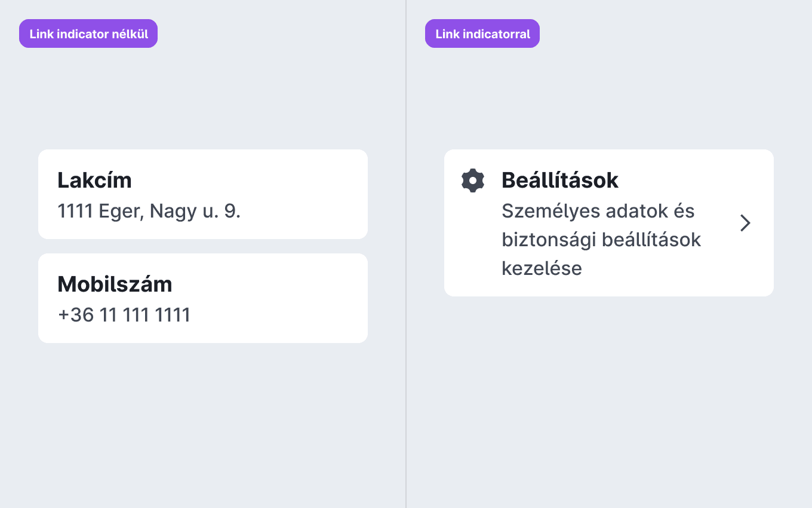812x508 pixels.
Task: Click the phone number +36 11 111 1111
Action: pos(124,315)
